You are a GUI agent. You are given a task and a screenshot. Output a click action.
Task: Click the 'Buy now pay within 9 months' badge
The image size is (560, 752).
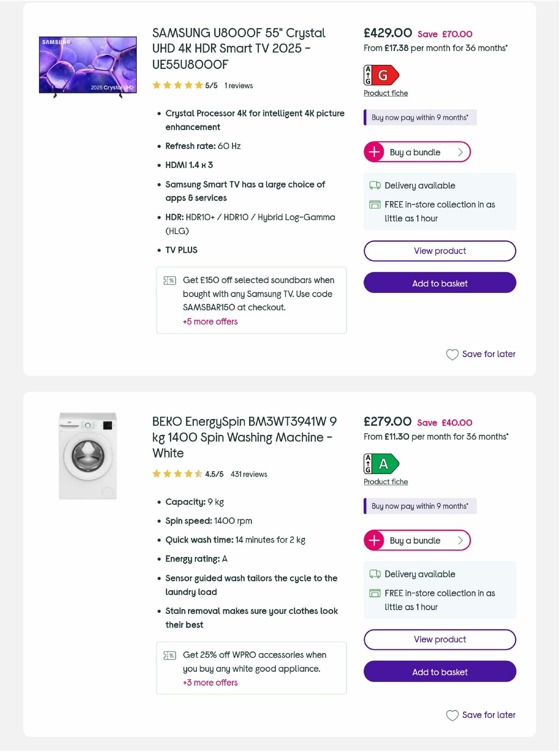click(x=419, y=117)
